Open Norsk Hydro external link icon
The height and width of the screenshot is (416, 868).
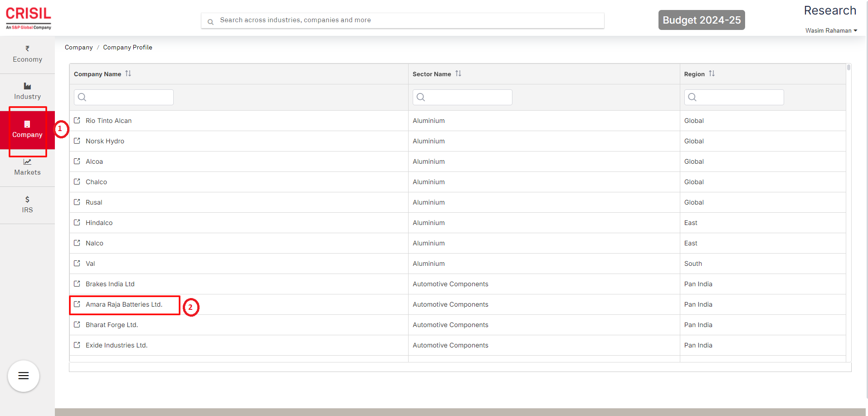tap(77, 141)
